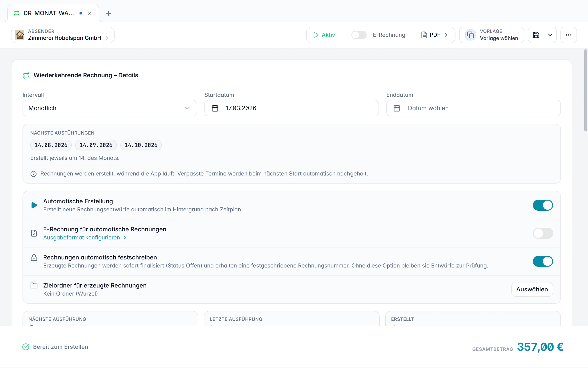Toggle the E-Rechnung switch in toolbar
The image size is (588, 368).
coord(359,35)
